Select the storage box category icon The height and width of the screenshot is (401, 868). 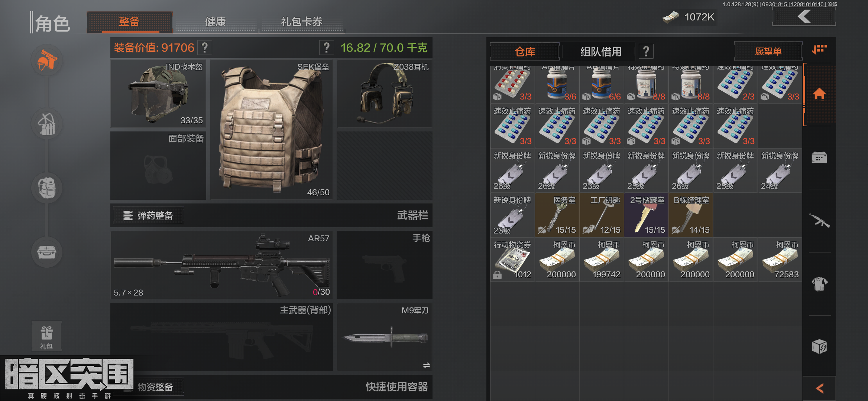(x=819, y=157)
